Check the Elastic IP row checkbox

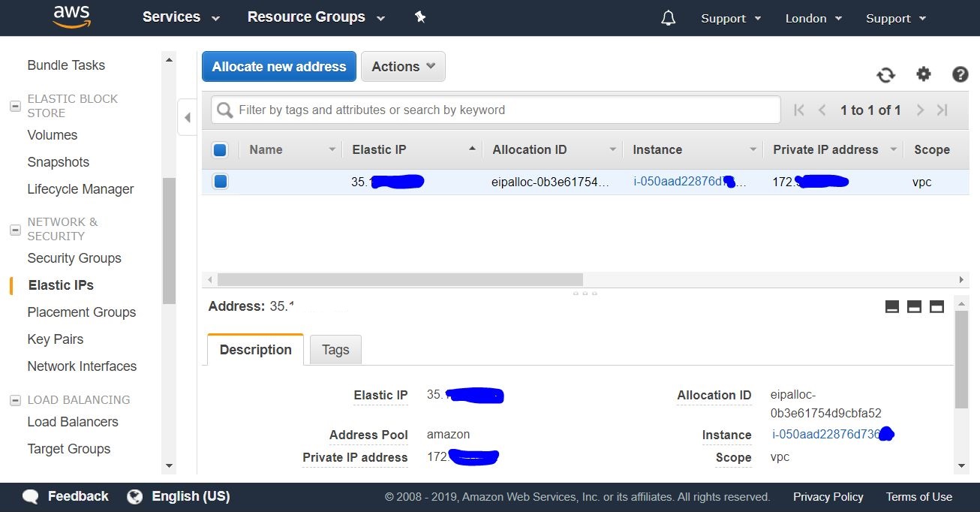point(220,182)
